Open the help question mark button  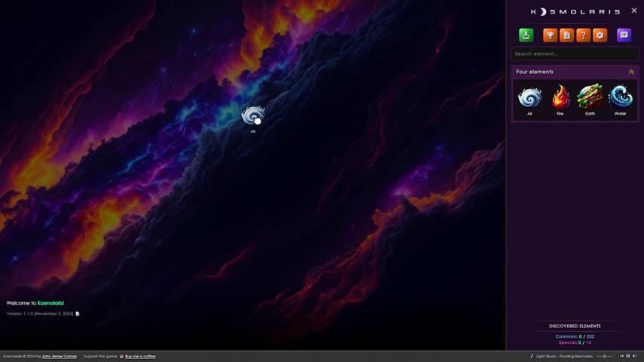click(583, 35)
